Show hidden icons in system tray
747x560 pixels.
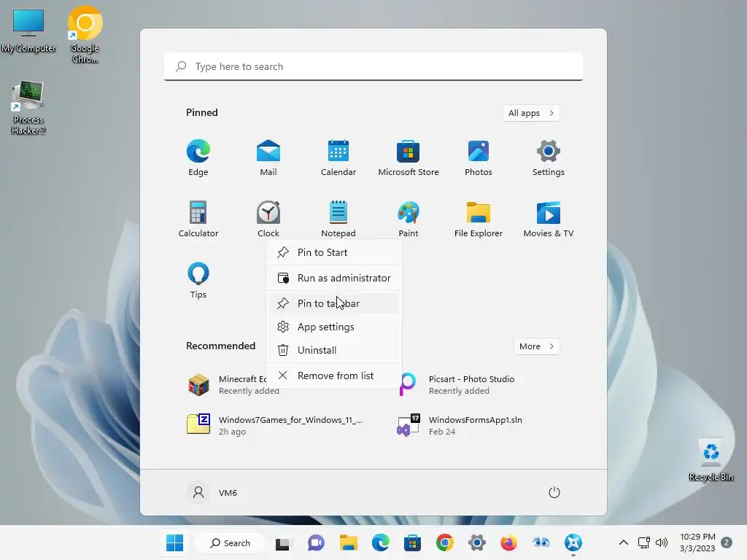(623, 542)
